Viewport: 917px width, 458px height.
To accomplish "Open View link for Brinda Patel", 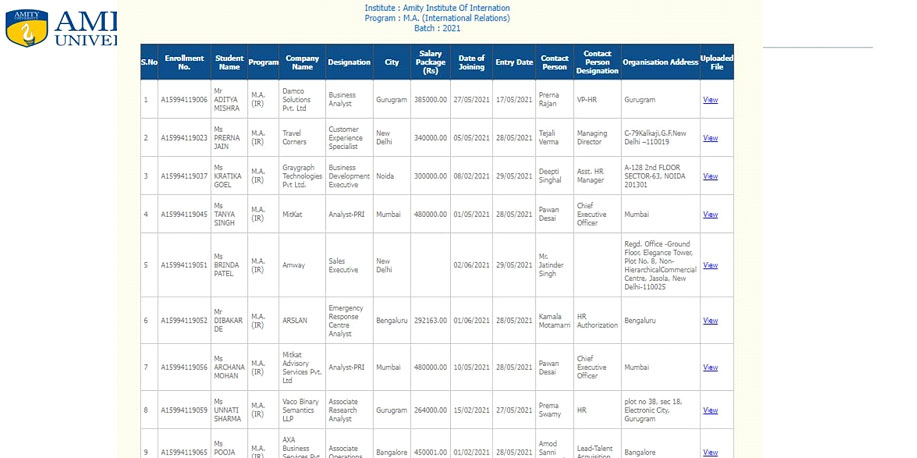I will [710, 265].
